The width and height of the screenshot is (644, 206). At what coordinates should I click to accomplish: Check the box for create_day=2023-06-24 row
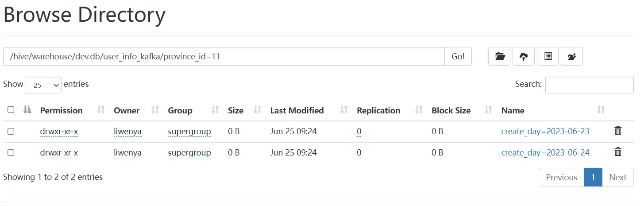tap(11, 152)
